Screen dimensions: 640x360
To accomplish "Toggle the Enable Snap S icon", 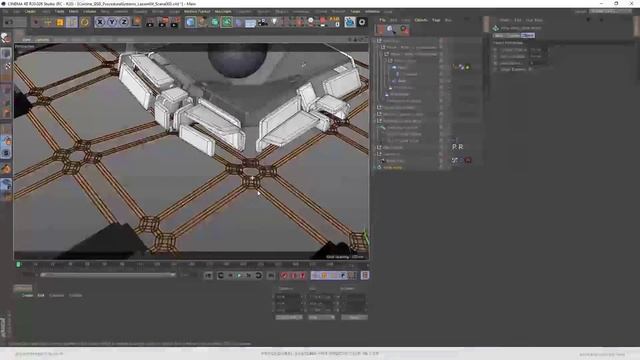I will click(6, 153).
